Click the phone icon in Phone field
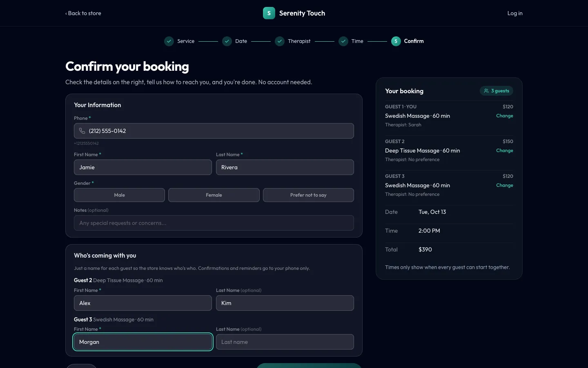588x368 pixels. pyautogui.click(x=82, y=131)
